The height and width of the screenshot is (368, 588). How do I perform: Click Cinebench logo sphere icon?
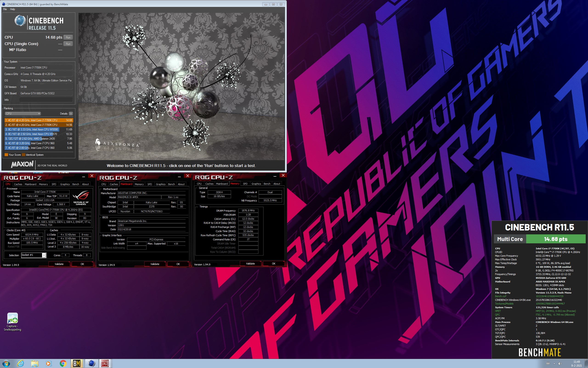pos(20,21)
